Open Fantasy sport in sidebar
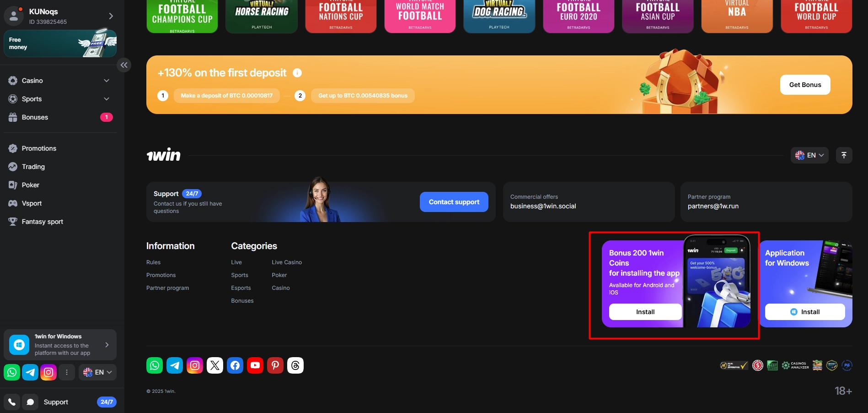The width and height of the screenshot is (868, 413). click(x=60, y=222)
